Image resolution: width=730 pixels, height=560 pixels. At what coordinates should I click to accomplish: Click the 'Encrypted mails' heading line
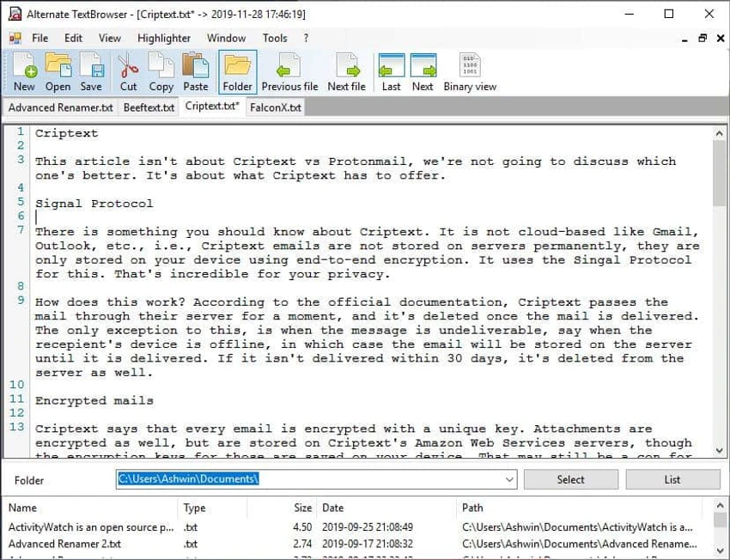[94, 400]
